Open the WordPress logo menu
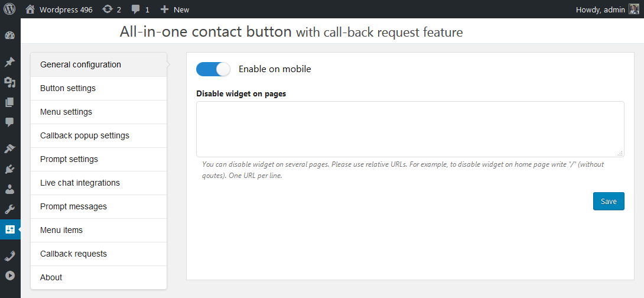 [10, 9]
